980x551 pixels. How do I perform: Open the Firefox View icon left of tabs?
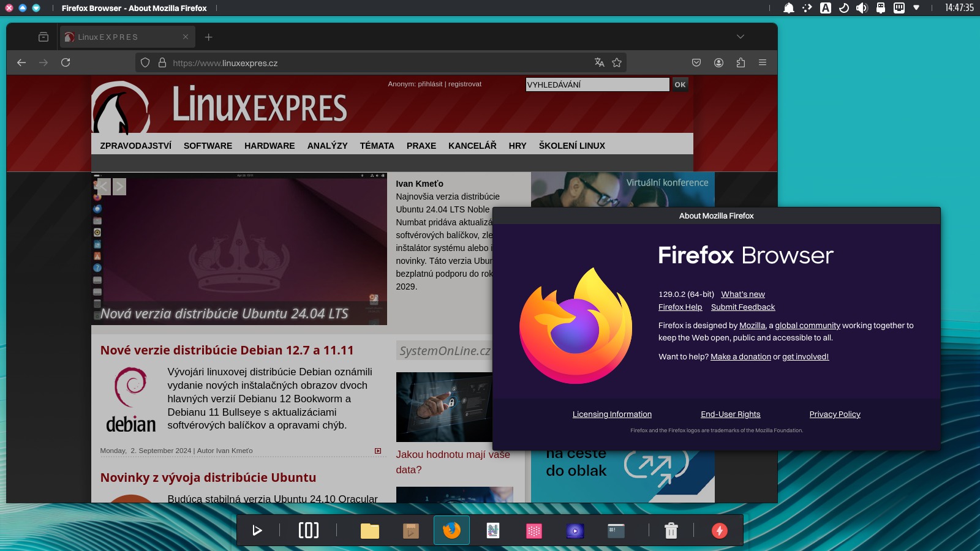point(43,37)
